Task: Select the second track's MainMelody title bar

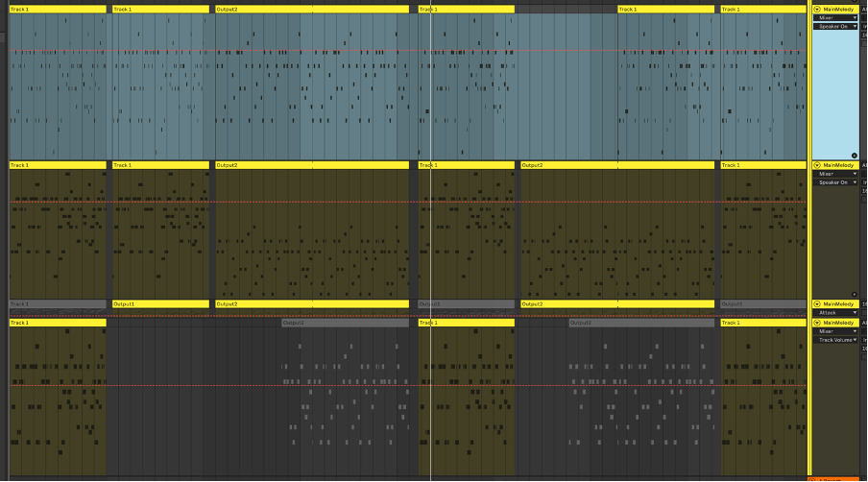Action: (x=835, y=165)
